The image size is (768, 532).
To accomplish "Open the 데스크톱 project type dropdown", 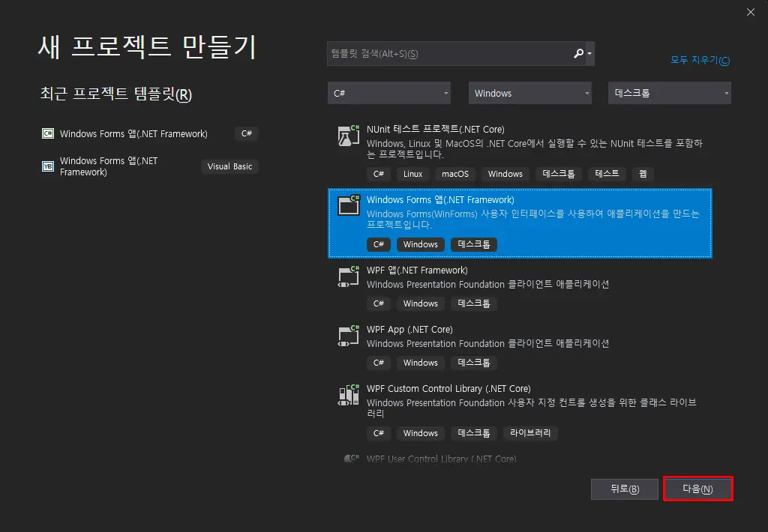I will (x=670, y=93).
